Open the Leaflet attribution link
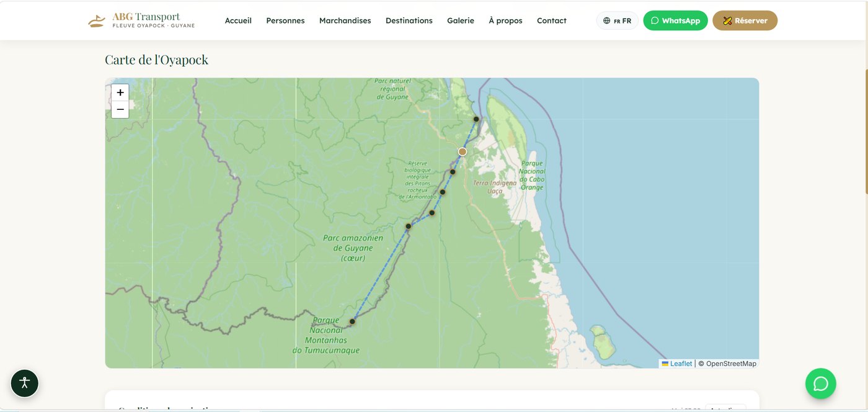Image resolution: width=868 pixels, height=412 pixels. pyautogui.click(x=677, y=364)
